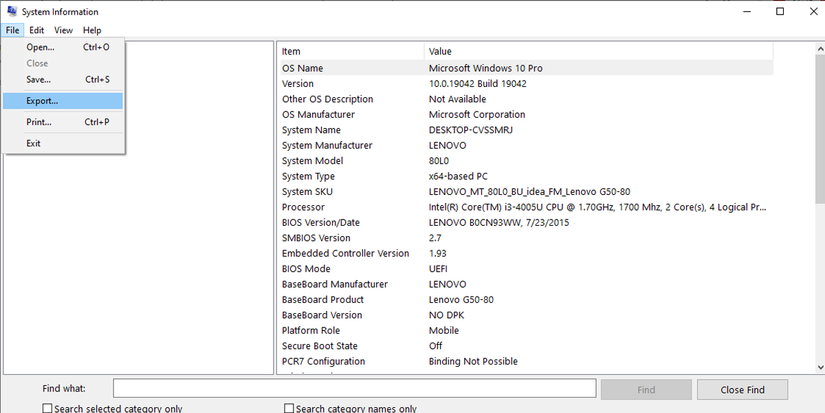The height and width of the screenshot is (413, 825).
Task: Select the BIOS Version/Date item
Action: 321,223
